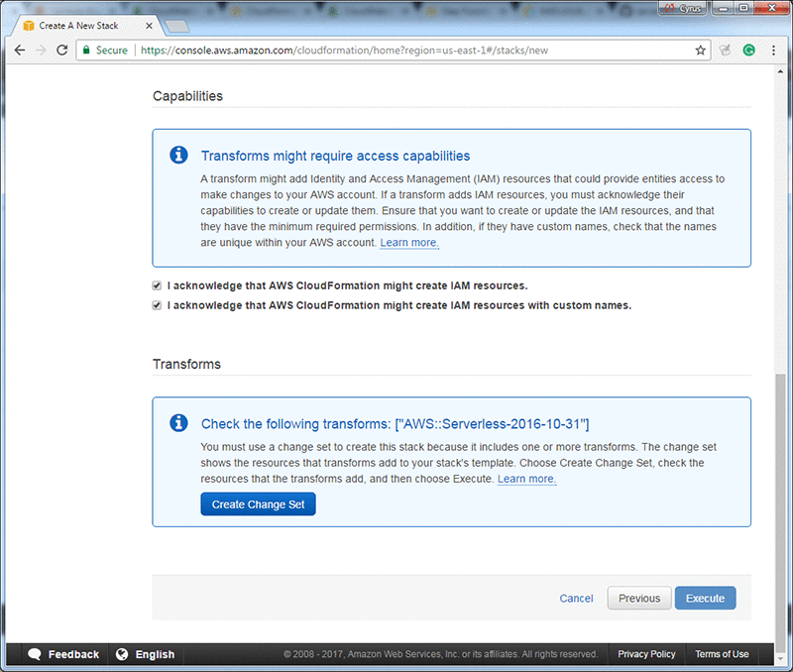Select the Create A New Stack tab

(x=85, y=26)
